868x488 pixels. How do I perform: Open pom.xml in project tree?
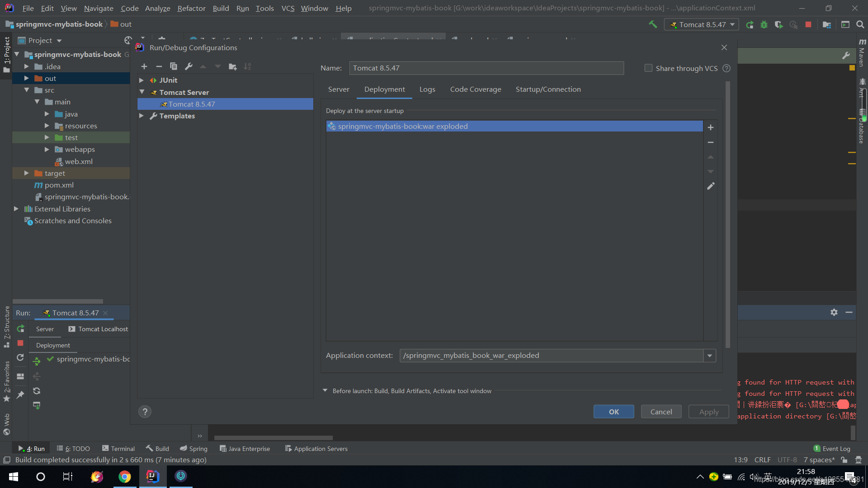(59, 185)
